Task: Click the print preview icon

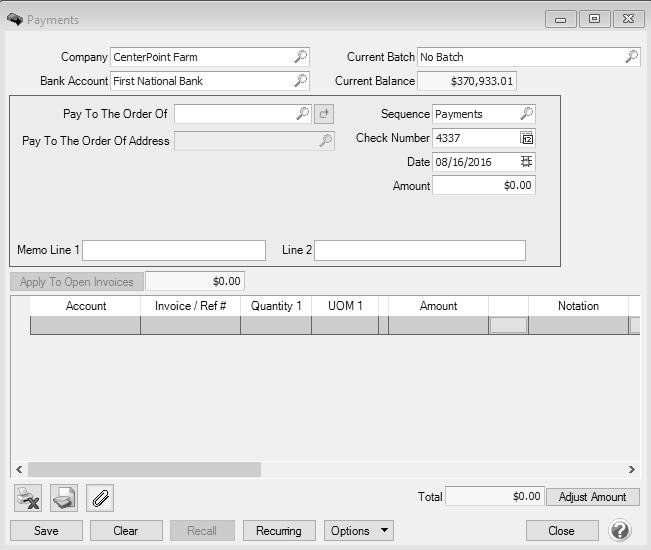Action: tap(64, 497)
